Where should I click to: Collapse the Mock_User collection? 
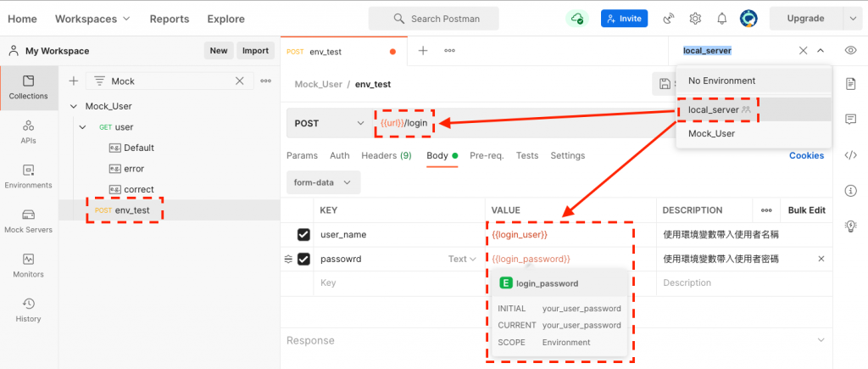tap(74, 106)
